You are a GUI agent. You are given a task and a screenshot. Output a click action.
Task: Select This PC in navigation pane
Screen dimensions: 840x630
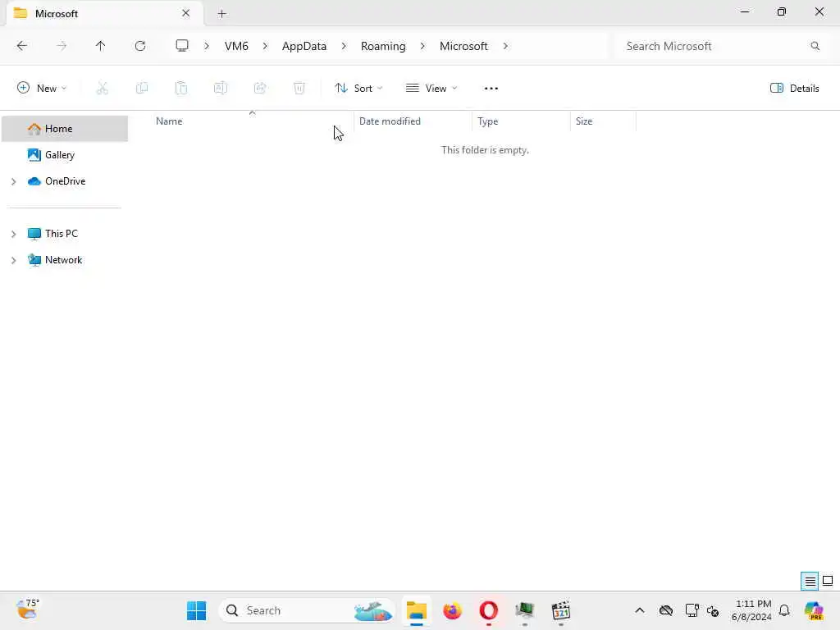(61, 234)
